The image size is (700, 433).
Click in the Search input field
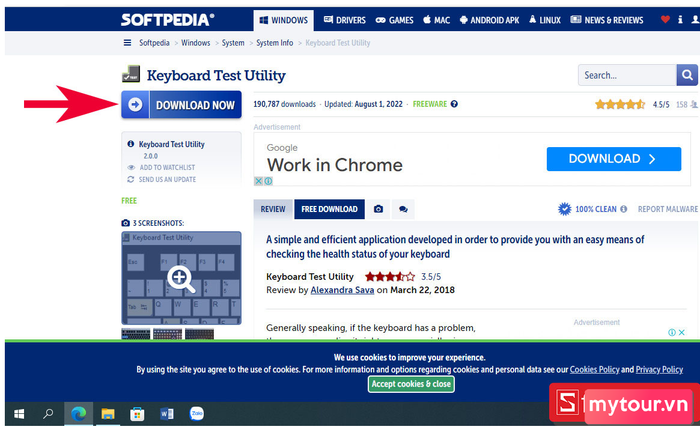[x=627, y=75]
